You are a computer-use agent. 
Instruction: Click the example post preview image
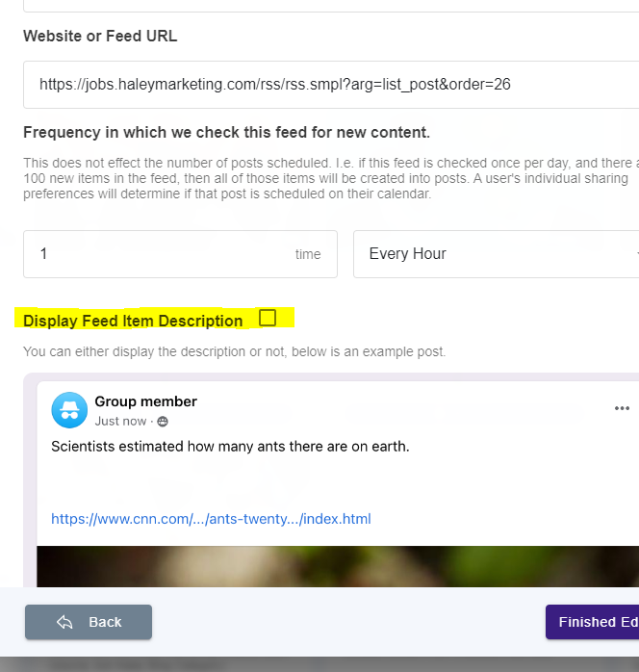338,566
